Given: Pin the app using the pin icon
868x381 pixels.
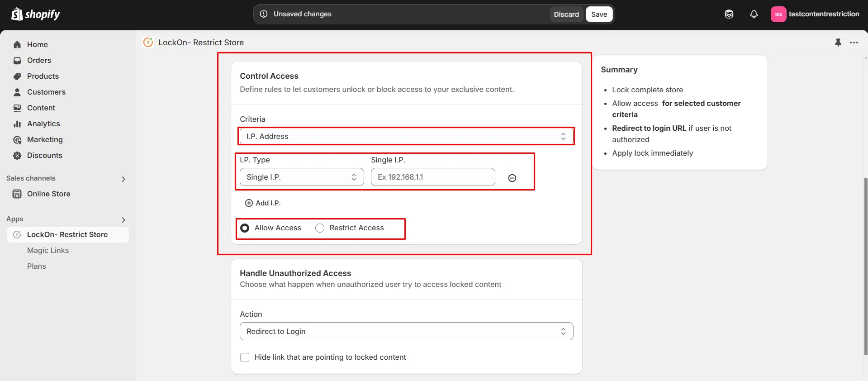Looking at the screenshot, I should click(x=838, y=42).
